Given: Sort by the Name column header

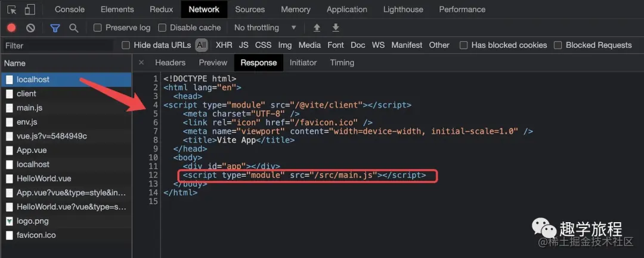Looking at the screenshot, I should [66, 63].
